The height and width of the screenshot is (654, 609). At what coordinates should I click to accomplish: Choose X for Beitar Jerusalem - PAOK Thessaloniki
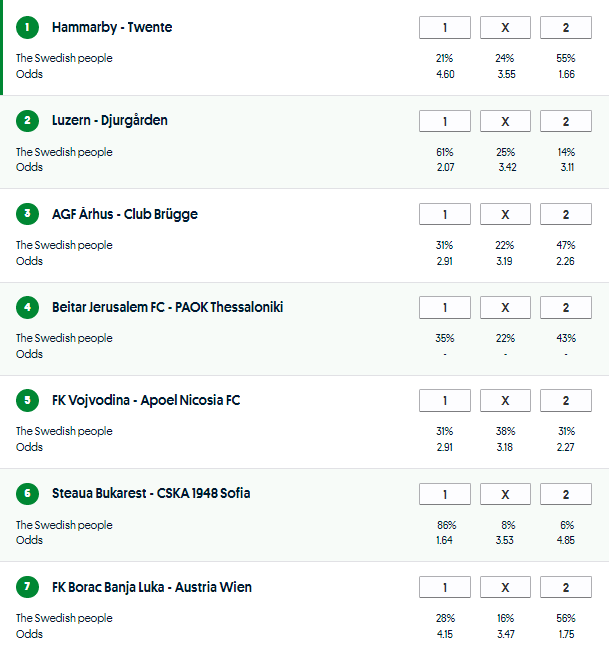[x=505, y=307]
